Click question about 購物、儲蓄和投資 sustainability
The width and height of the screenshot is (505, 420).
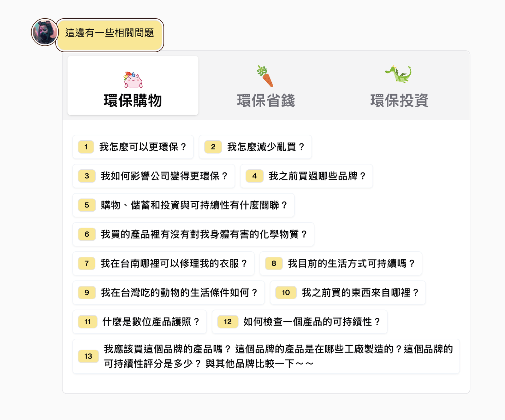(x=183, y=205)
